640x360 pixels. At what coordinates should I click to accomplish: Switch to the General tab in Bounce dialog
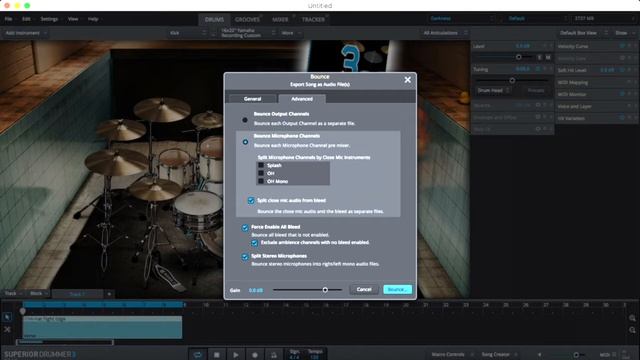[x=252, y=99]
